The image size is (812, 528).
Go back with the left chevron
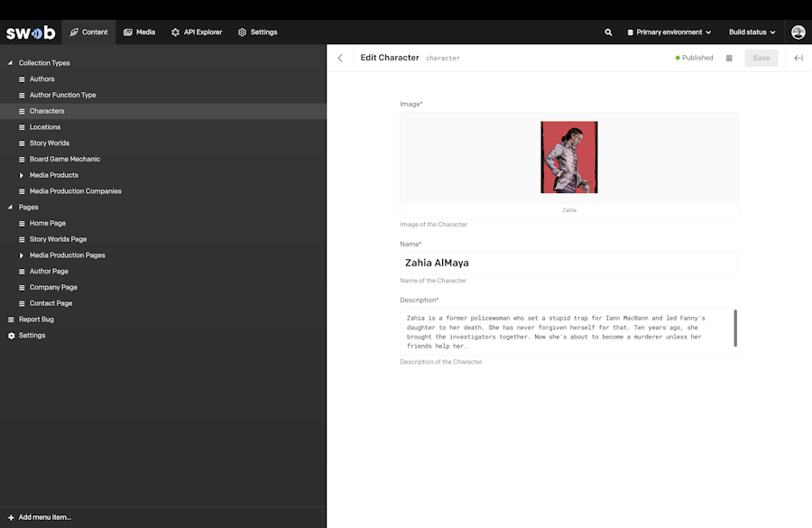[340, 58]
